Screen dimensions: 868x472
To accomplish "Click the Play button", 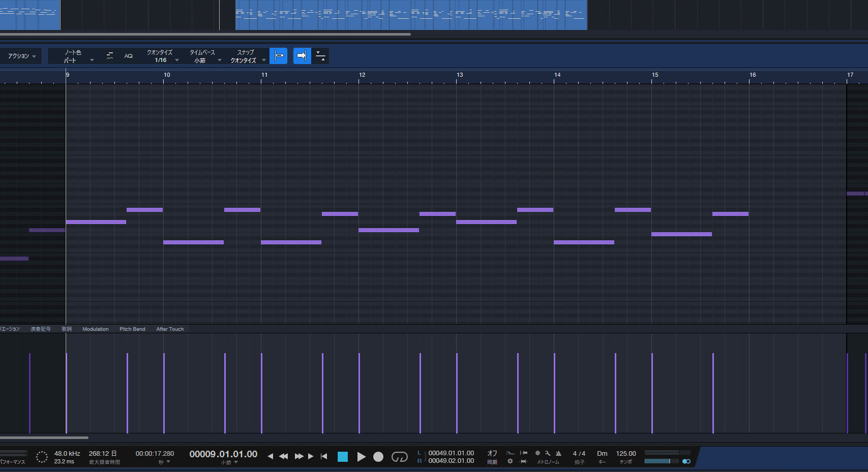I will point(361,457).
